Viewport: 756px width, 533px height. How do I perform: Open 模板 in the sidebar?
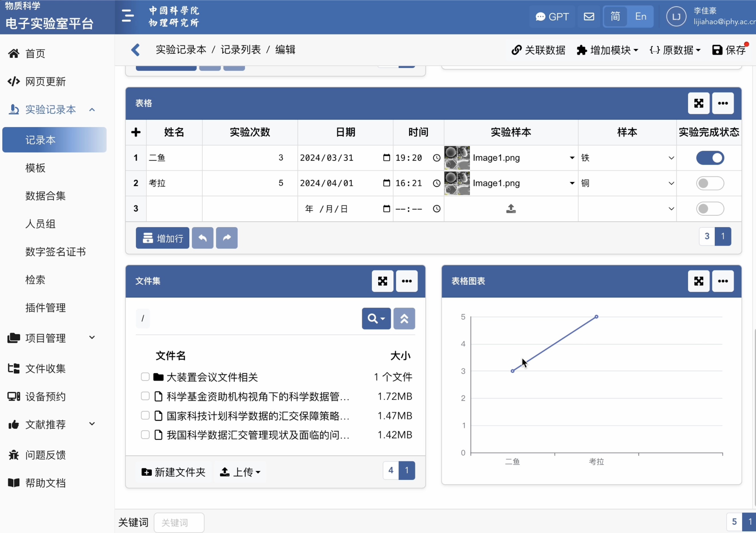(x=35, y=168)
